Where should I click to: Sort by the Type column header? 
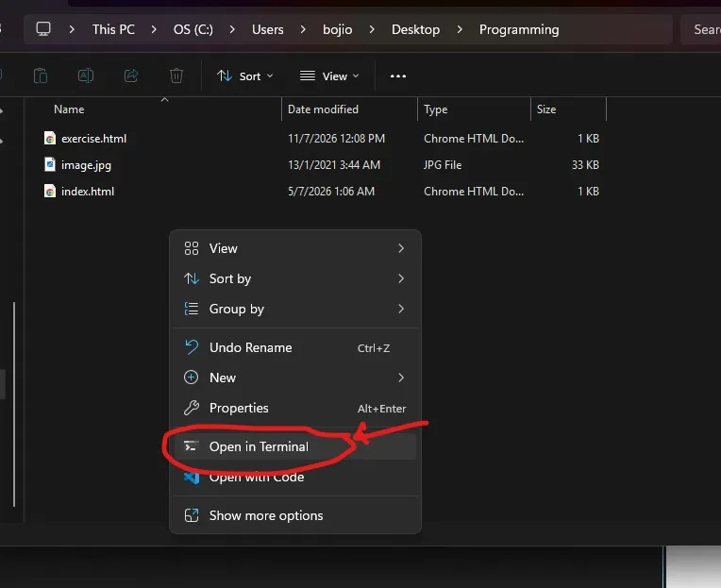[x=435, y=109]
